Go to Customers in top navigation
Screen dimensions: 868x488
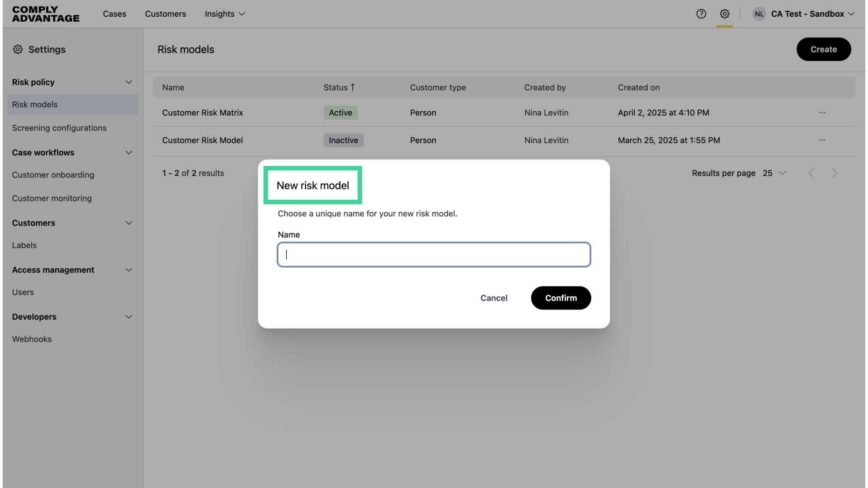165,14
